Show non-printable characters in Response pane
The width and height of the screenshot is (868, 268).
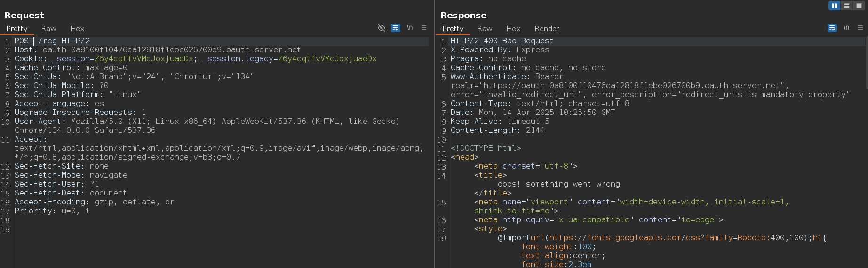pyautogui.click(x=846, y=28)
